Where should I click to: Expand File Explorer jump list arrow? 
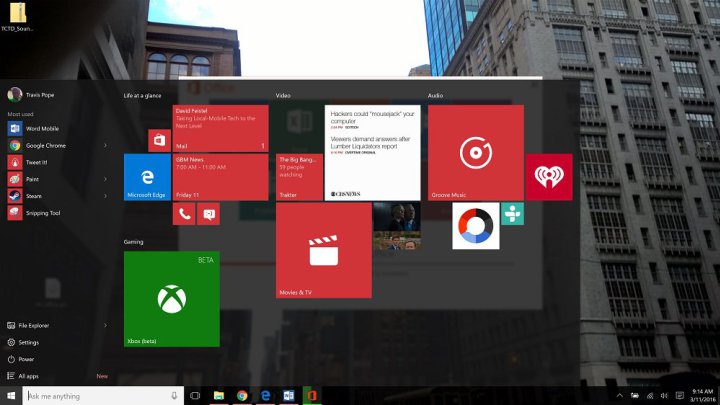click(106, 325)
